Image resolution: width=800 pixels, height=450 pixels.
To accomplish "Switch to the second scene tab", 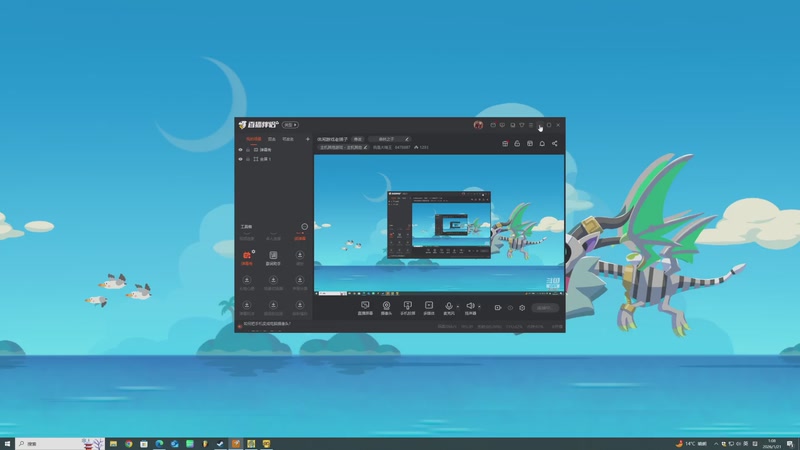I will pyautogui.click(x=271, y=139).
